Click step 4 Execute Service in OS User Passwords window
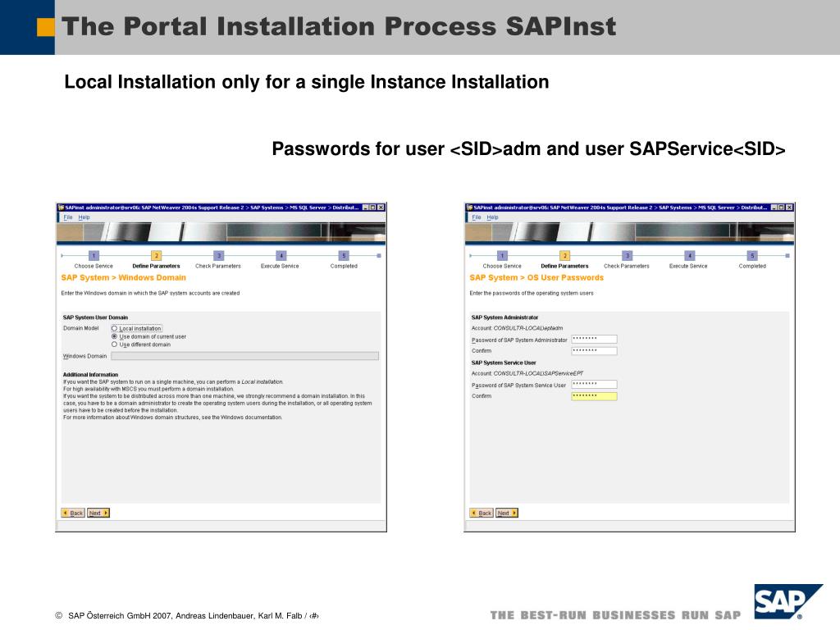The width and height of the screenshot is (840, 630). (689, 256)
